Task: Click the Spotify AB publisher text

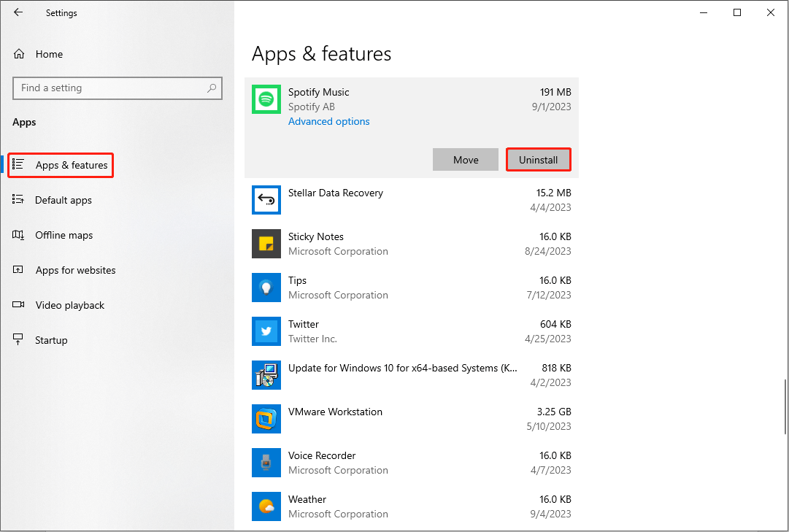Action: pos(312,107)
